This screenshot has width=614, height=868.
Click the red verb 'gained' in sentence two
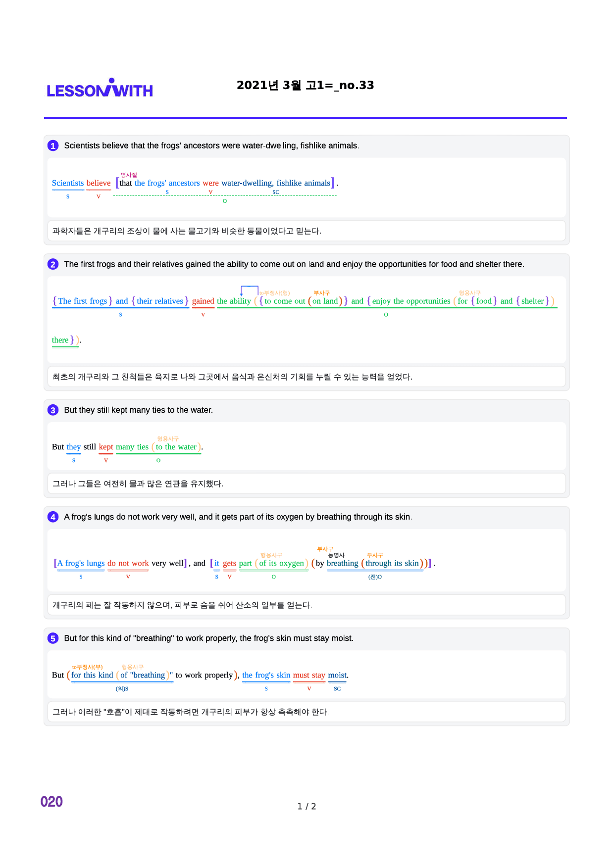coord(203,301)
